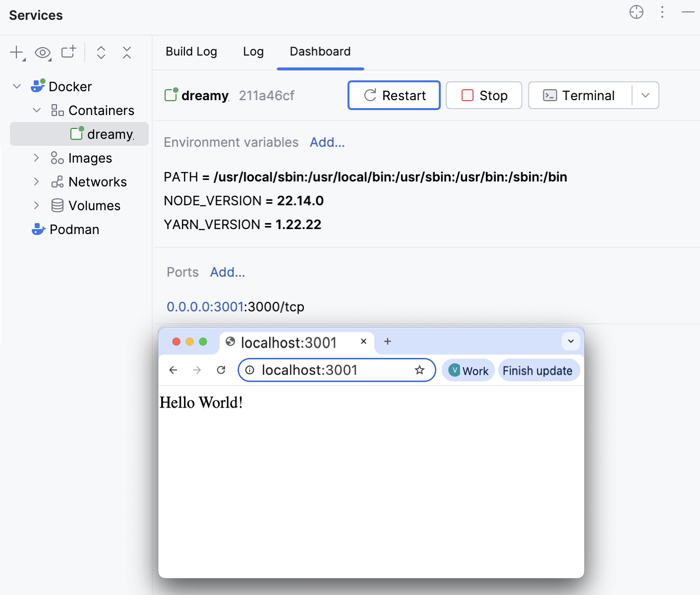Viewport: 700px width, 595px height.
Task: Open the Services panel options menu (three dots)
Action: [x=662, y=12]
